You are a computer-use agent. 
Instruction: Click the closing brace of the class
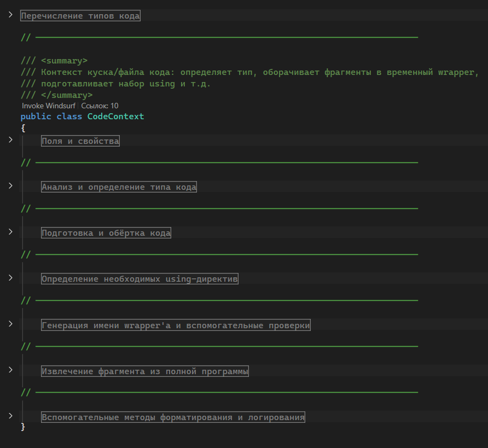pos(23,427)
